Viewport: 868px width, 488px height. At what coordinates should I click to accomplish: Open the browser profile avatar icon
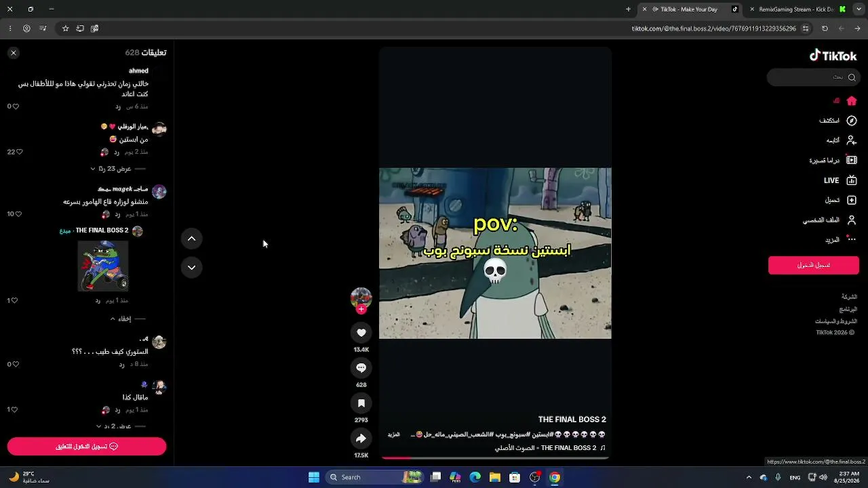click(x=26, y=28)
